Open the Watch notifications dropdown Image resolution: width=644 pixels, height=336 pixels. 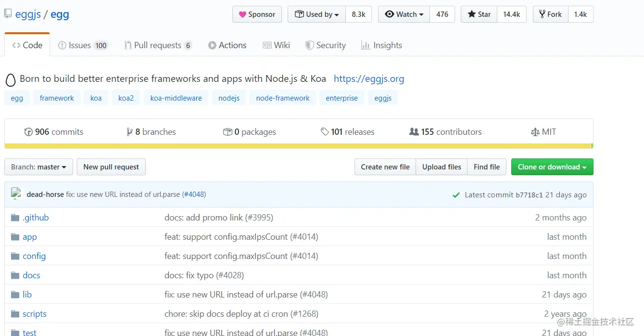click(x=404, y=14)
